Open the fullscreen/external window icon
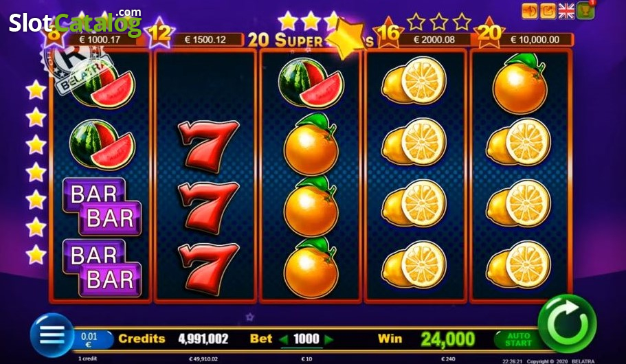This screenshot has width=626, height=364. [548, 12]
